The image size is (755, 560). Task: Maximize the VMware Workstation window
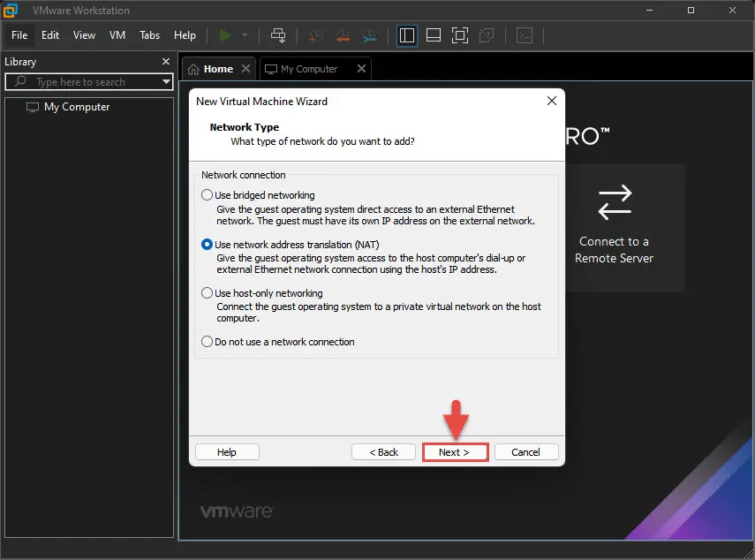(691, 10)
